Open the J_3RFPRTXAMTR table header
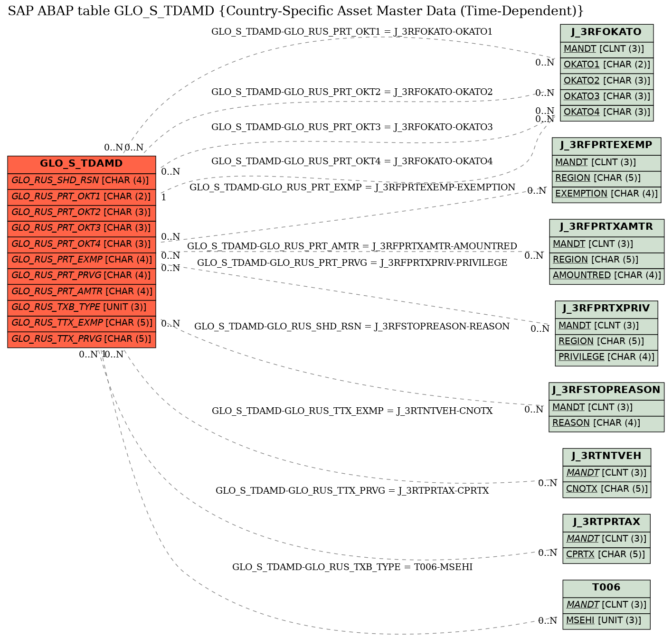 (x=606, y=227)
